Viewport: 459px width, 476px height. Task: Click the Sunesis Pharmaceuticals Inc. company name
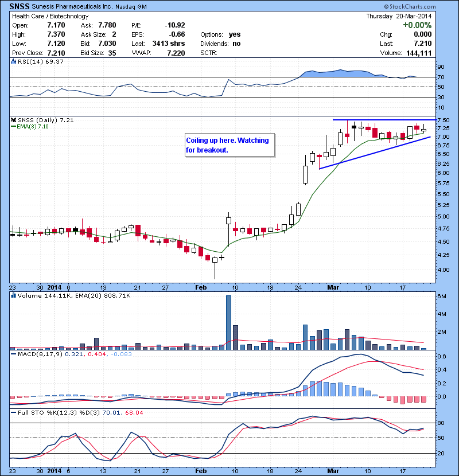72,6
